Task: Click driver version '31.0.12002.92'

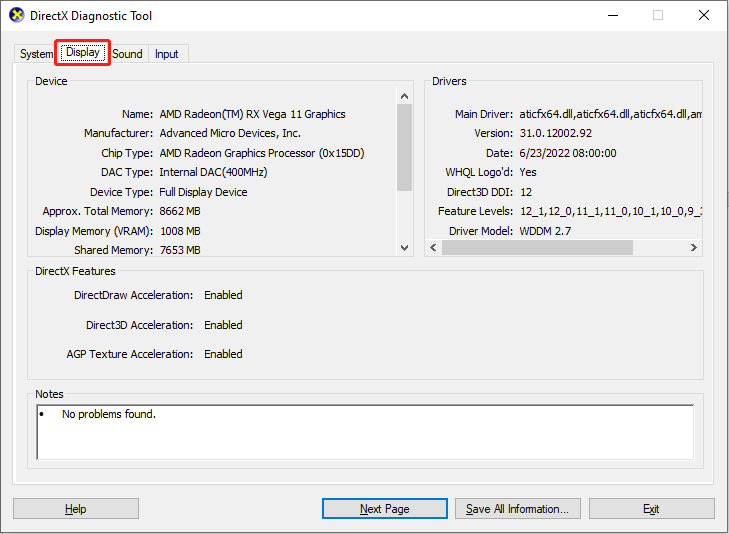Action: [556, 133]
